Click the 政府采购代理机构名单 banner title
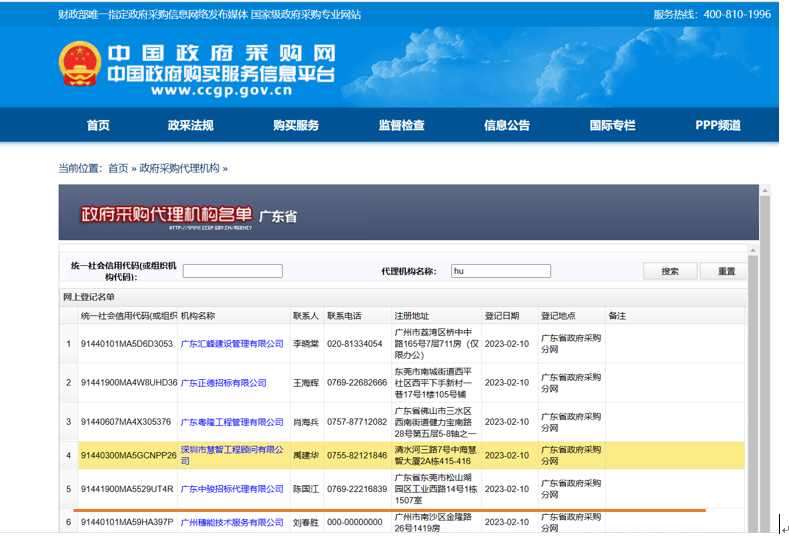 (x=166, y=214)
